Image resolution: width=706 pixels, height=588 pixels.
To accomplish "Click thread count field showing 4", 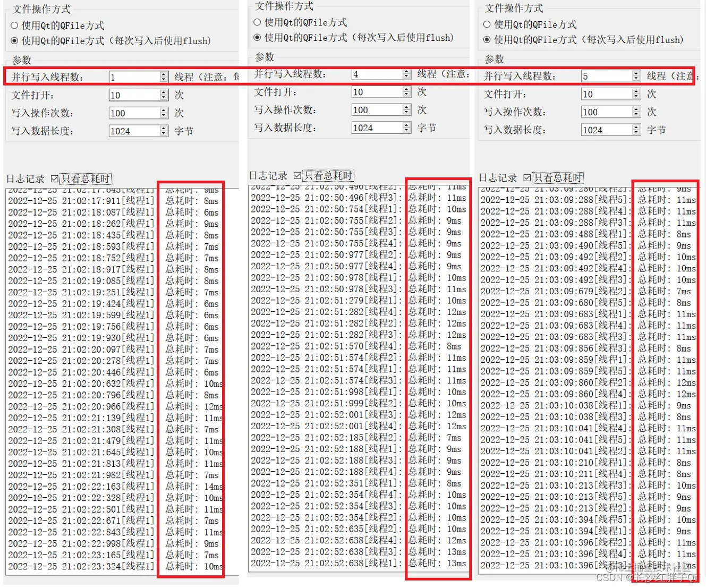I will 377,74.
